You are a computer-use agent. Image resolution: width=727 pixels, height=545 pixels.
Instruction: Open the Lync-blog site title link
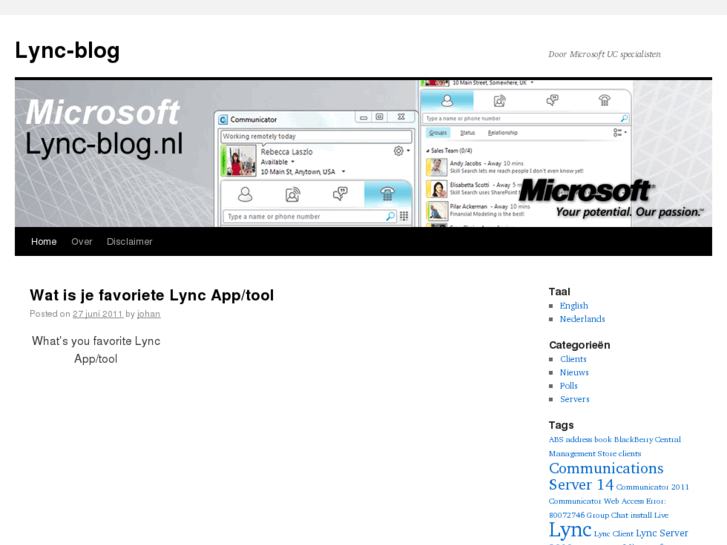[67, 51]
